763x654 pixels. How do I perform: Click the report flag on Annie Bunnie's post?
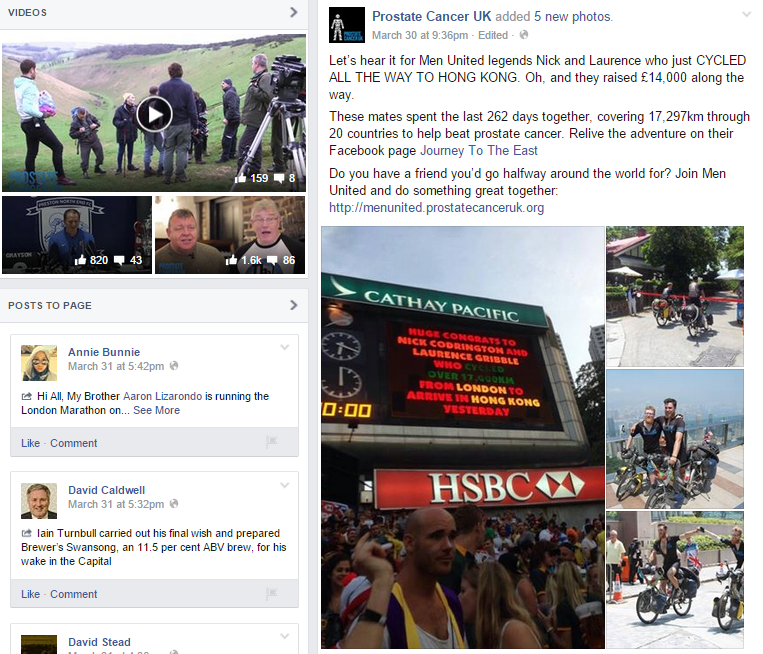coord(272,442)
